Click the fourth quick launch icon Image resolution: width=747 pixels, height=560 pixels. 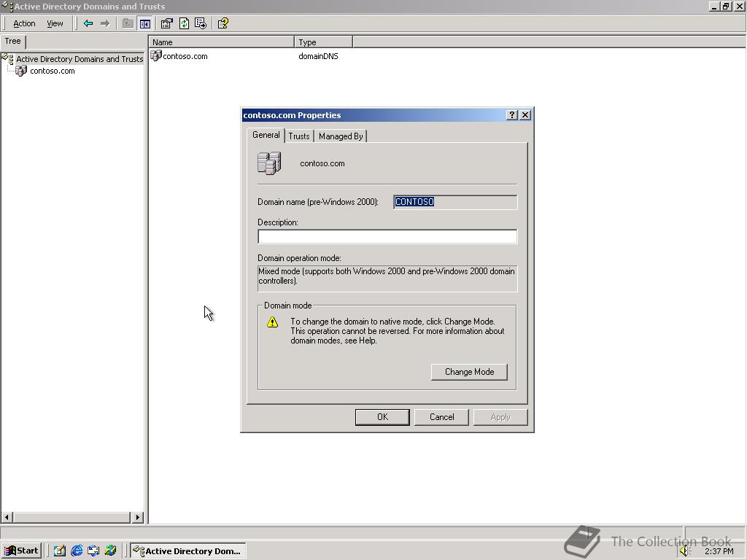[111, 551]
